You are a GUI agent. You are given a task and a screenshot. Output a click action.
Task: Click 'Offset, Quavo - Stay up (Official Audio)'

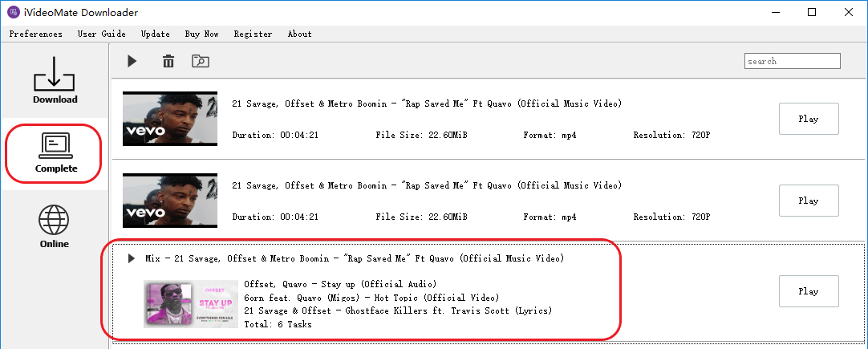click(x=340, y=284)
